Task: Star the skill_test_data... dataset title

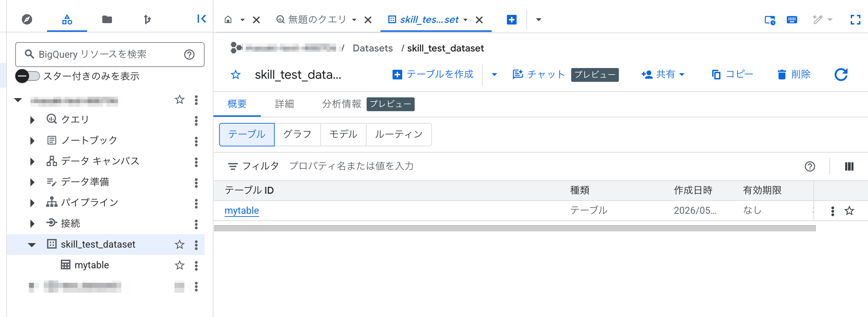Action: (x=236, y=75)
